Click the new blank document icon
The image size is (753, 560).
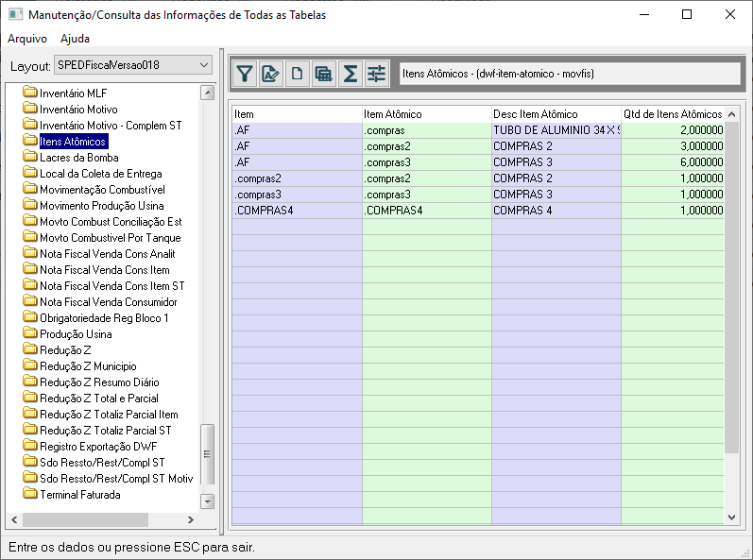[297, 74]
